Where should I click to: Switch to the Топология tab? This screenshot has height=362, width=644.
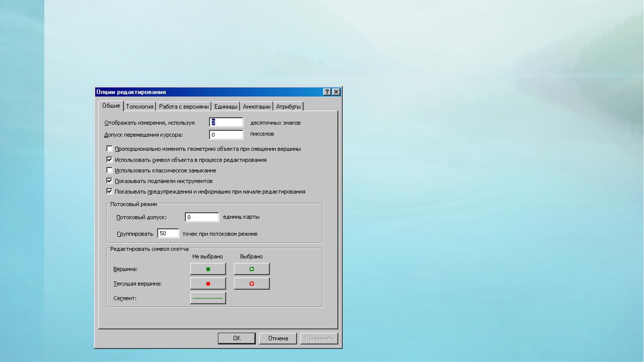click(139, 107)
